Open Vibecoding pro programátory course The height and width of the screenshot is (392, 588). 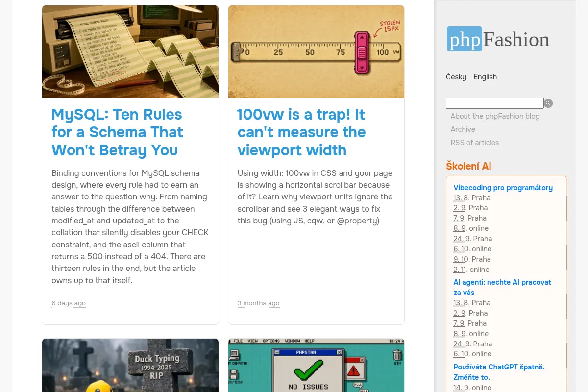tap(503, 188)
